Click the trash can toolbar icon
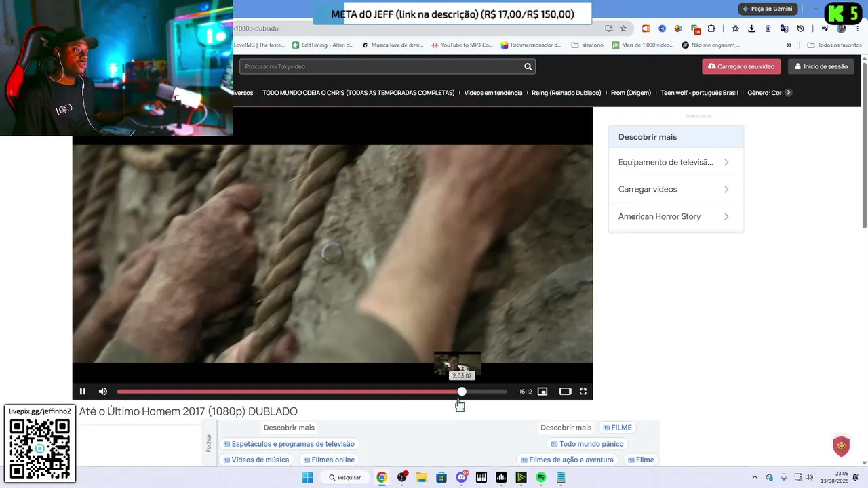 tap(768, 28)
